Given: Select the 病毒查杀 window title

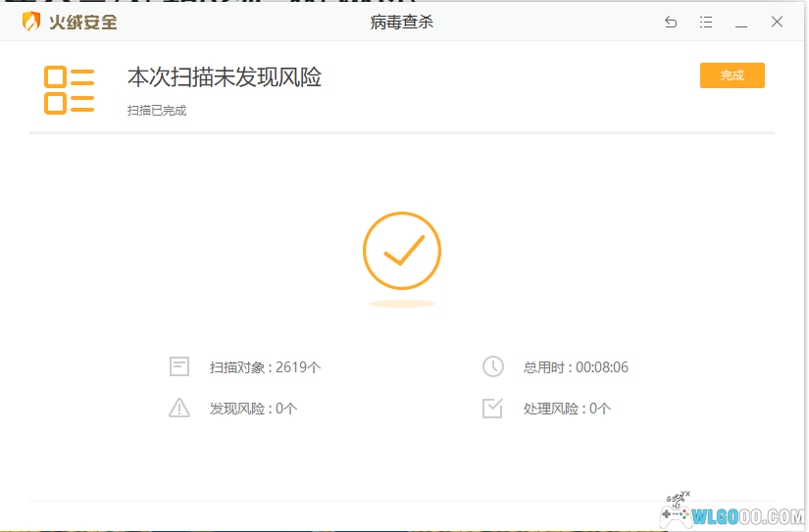Looking at the screenshot, I should (x=402, y=23).
